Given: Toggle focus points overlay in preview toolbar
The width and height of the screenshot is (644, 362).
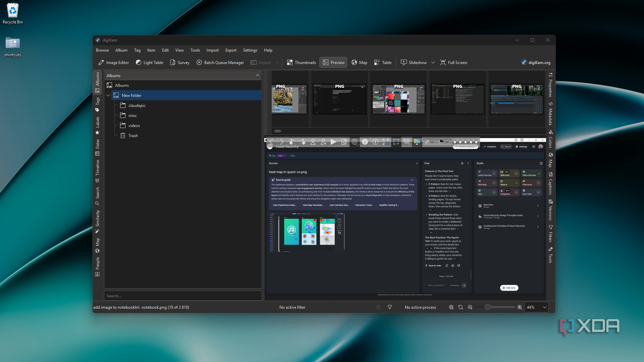Looking at the screenshot, I should point(386,142).
